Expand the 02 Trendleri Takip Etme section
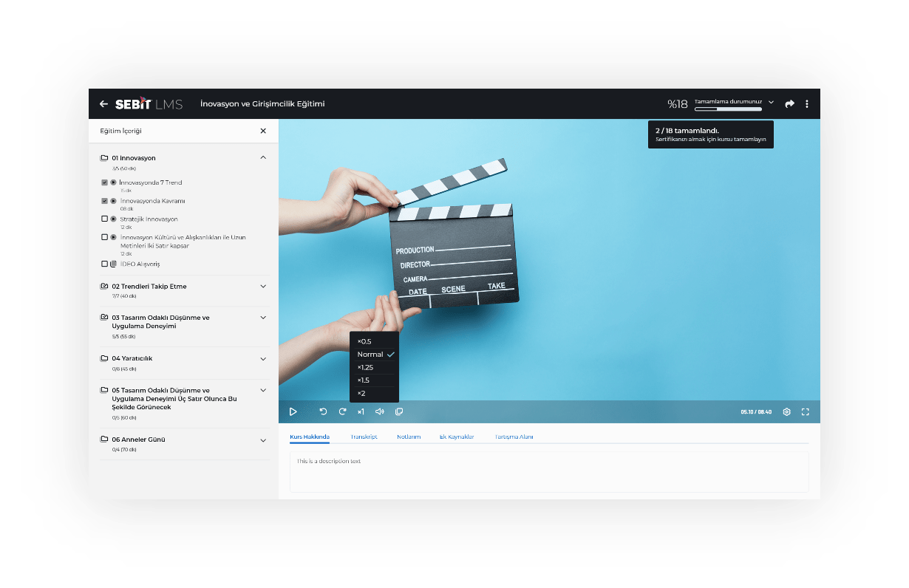Viewport: 909px width, 588px height. pos(263,286)
